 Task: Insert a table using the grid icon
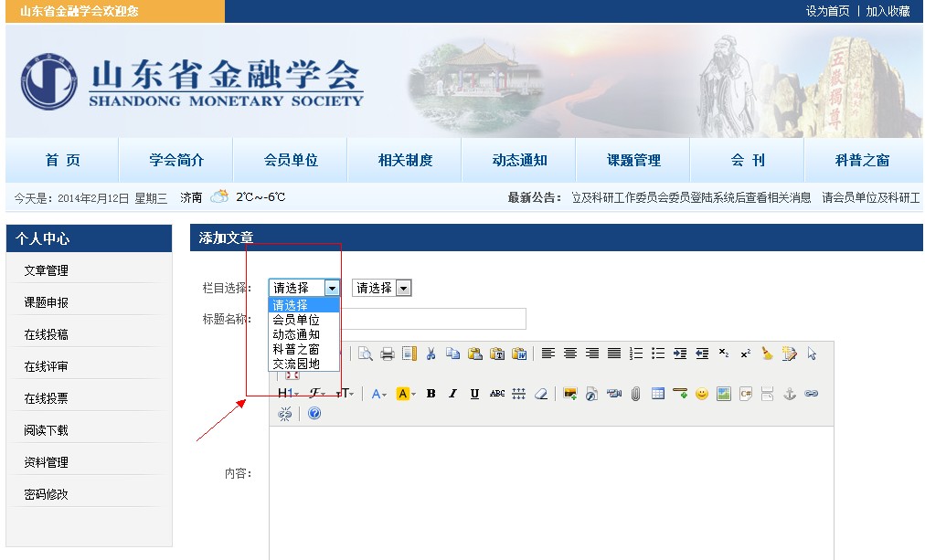click(658, 394)
